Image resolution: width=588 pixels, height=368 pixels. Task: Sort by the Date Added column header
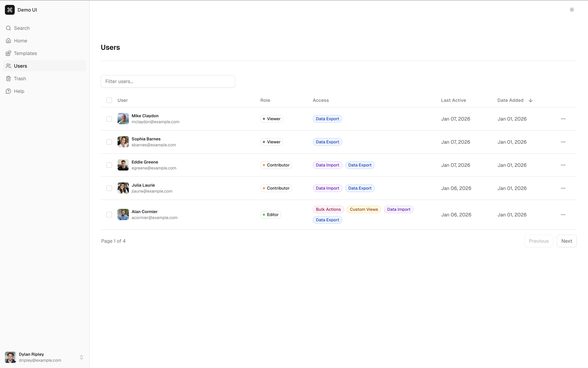click(515, 100)
